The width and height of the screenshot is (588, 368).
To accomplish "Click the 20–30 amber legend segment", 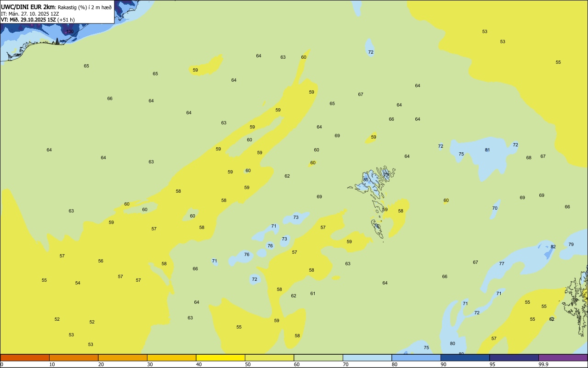I will coord(123,357).
